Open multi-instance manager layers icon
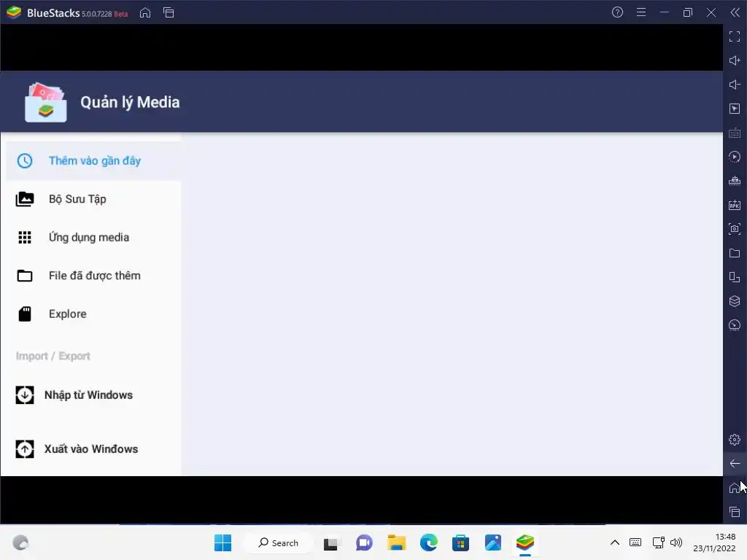 pyautogui.click(x=735, y=301)
